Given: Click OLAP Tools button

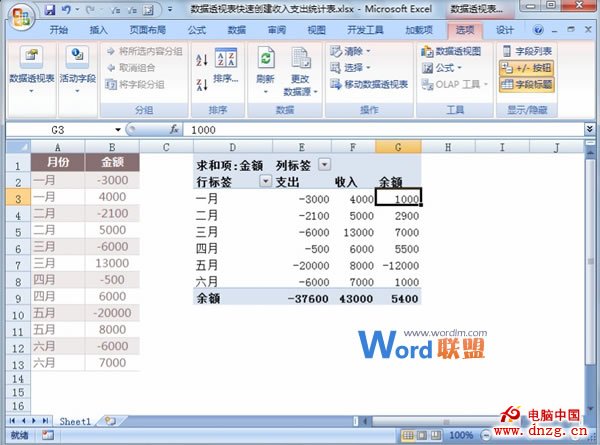Looking at the screenshot, I should (455, 84).
